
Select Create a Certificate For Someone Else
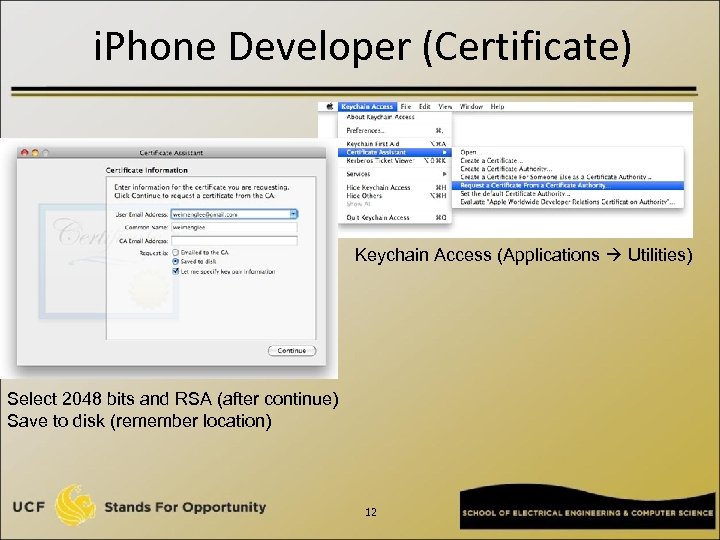point(568,177)
